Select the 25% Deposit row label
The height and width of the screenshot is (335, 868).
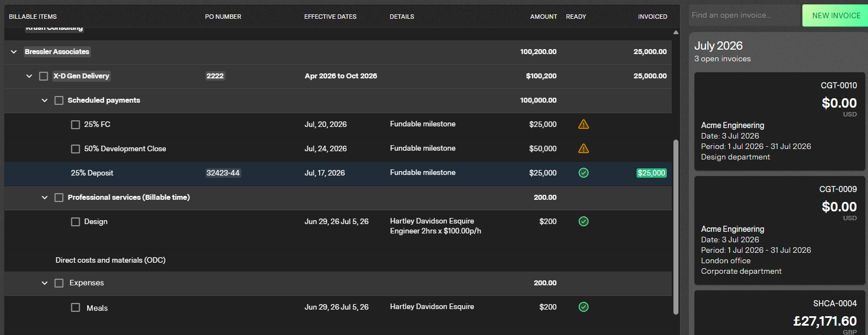point(92,173)
